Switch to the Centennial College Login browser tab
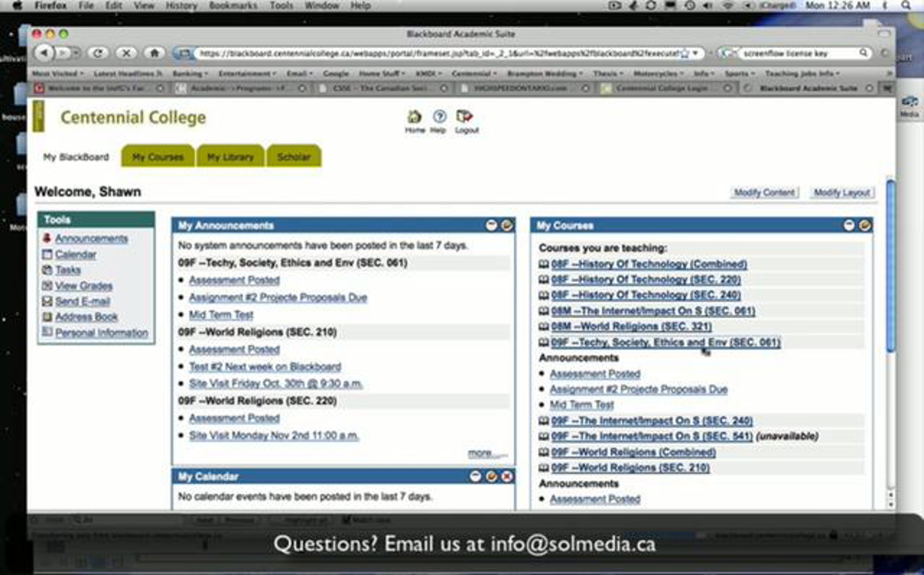924x575 pixels. [666, 88]
